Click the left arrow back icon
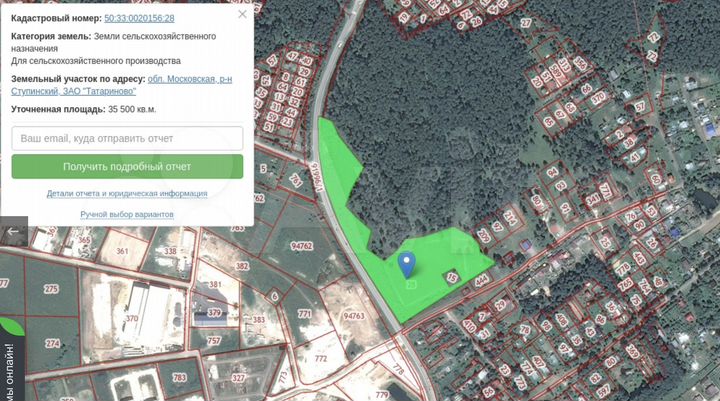Viewport: 720px width, 401px height. (13, 232)
